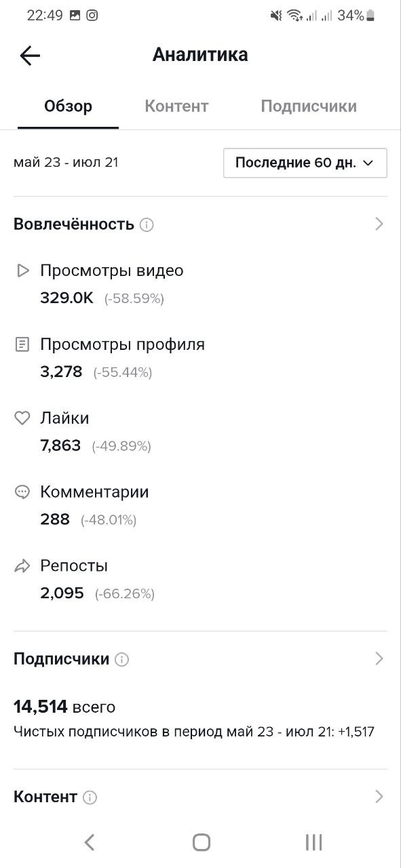
Task: Open info icon next to Подписчики
Action: [x=121, y=659]
